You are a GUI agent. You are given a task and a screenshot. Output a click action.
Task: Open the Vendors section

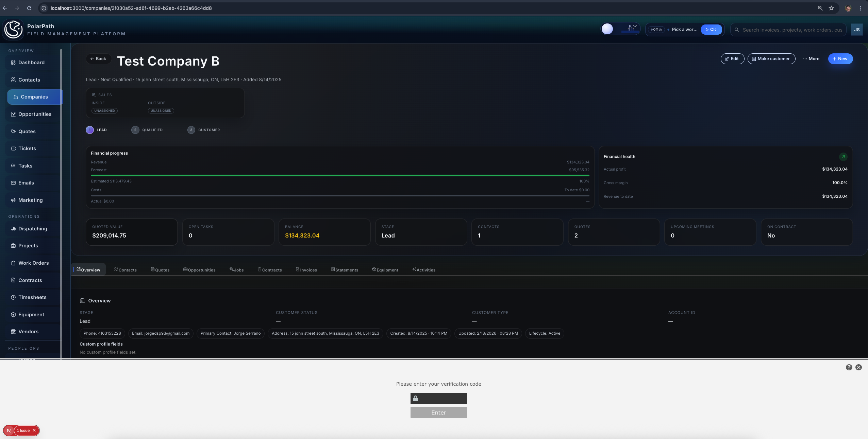29,331
